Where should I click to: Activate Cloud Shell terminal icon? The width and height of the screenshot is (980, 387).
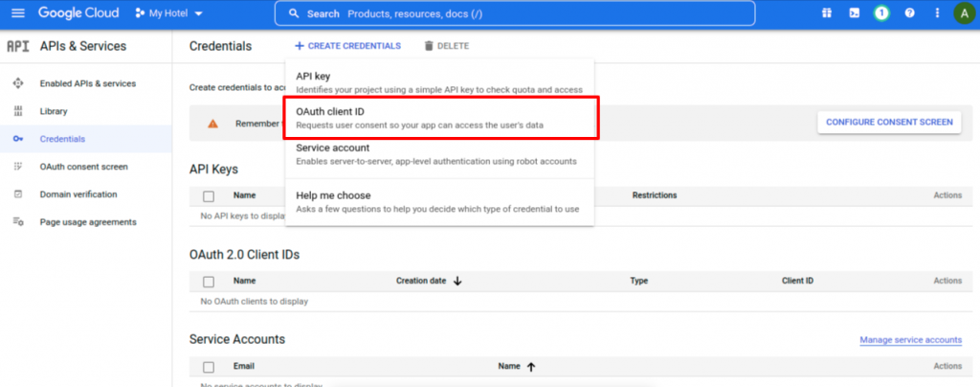coord(854,13)
